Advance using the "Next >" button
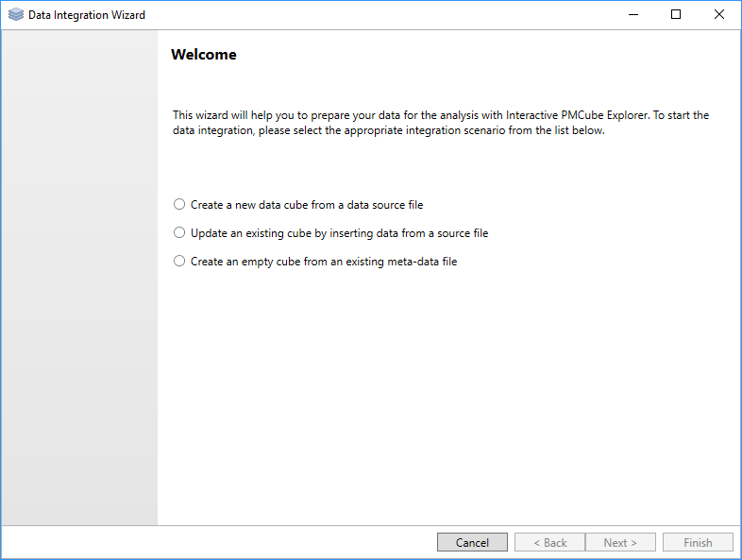This screenshot has height=560, width=742. point(620,542)
